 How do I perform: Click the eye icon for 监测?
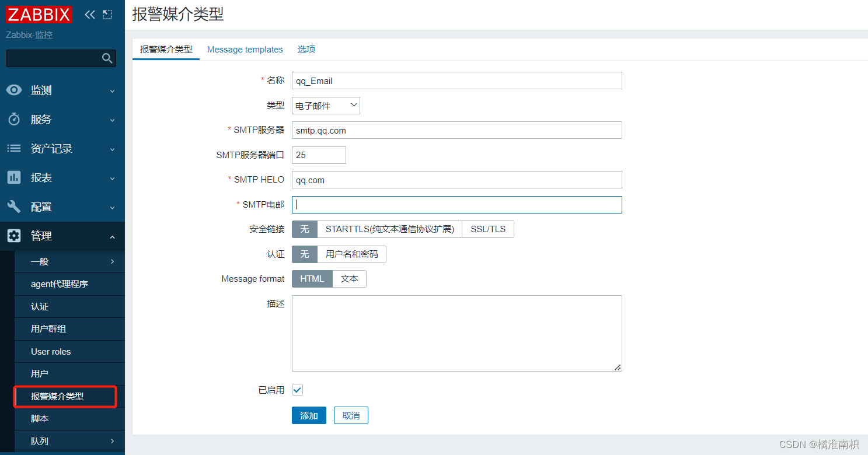point(14,90)
